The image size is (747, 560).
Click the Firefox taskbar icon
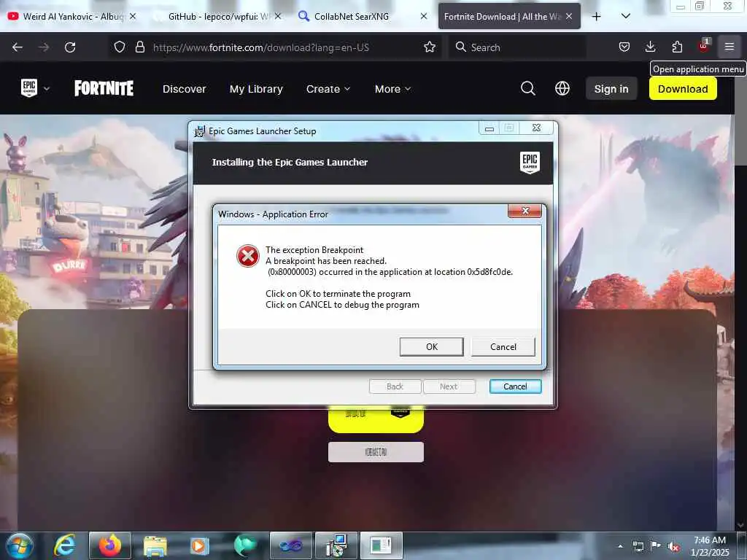pos(109,545)
